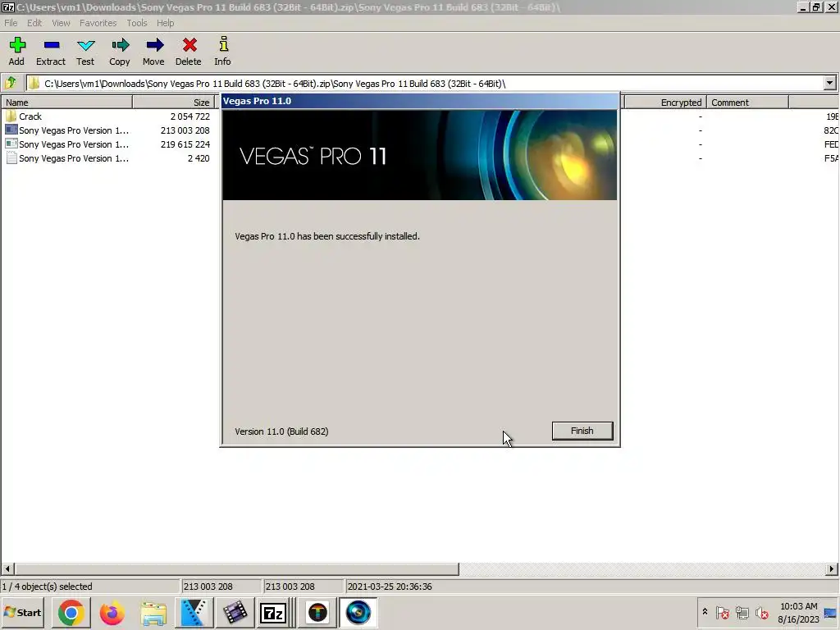Click status bar date 2021-03-25 20:36:36
The height and width of the screenshot is (630, 840).
point(390,587)
